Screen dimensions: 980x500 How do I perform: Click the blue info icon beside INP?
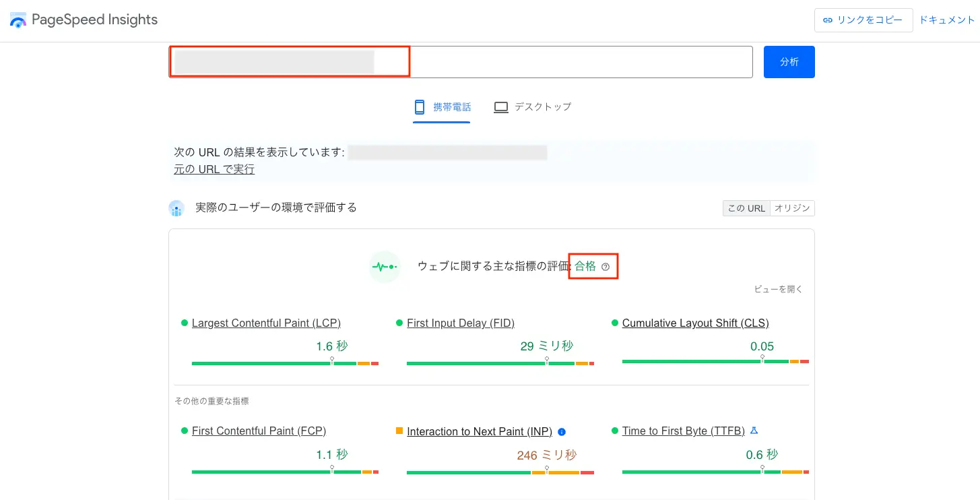pyautogui.click(x=562, y=432)
